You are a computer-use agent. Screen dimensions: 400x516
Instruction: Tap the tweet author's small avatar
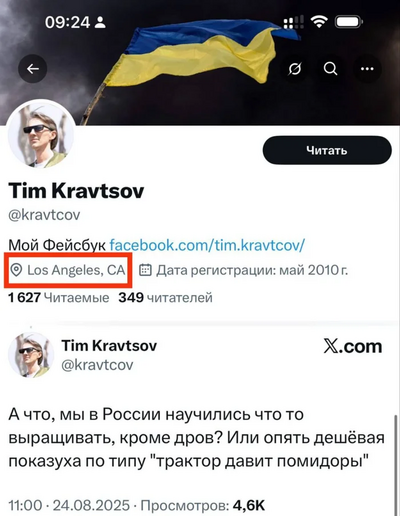(x=31, y=355)
